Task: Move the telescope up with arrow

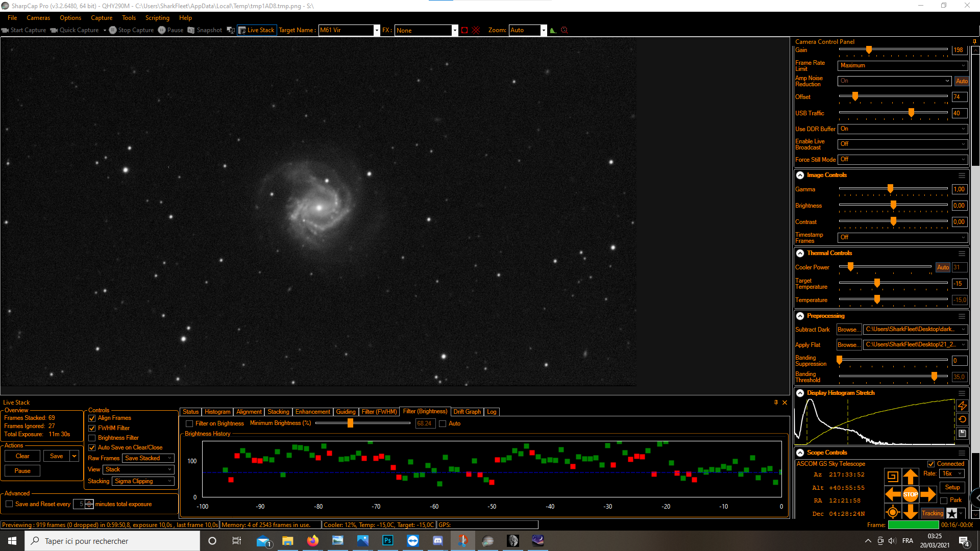Action: tap(911, 477)
